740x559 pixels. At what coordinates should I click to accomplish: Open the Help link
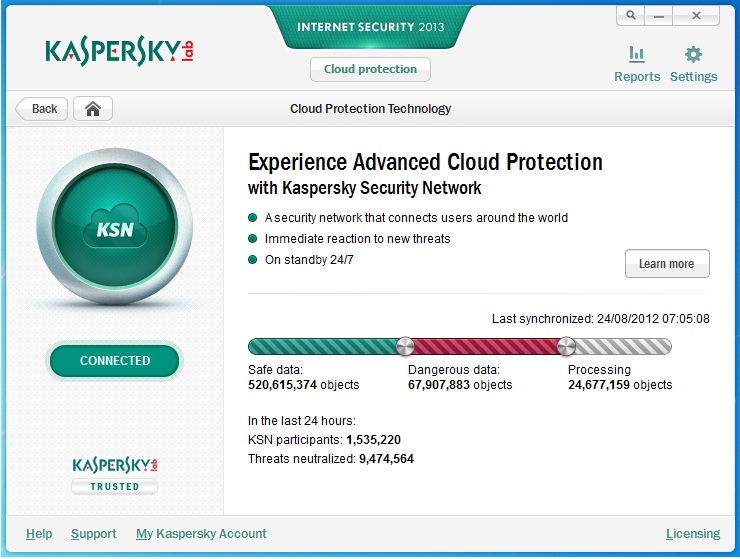[x=39, y=534]
